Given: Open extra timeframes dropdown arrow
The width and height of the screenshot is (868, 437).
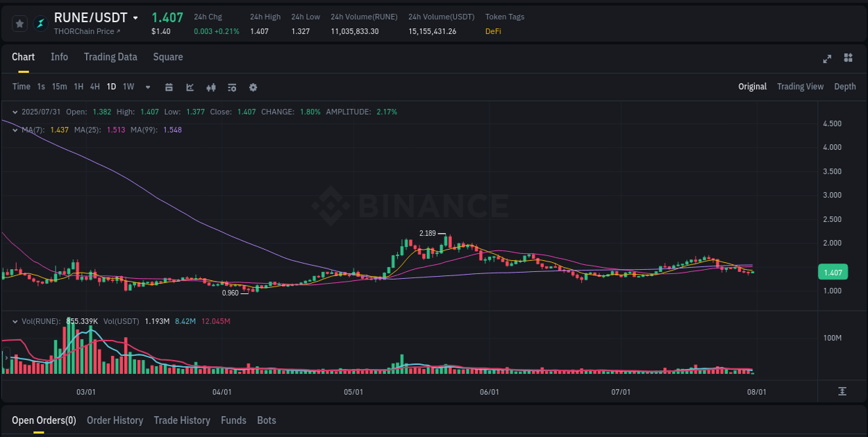Looking at the screenshot, I should coord(147,87).
